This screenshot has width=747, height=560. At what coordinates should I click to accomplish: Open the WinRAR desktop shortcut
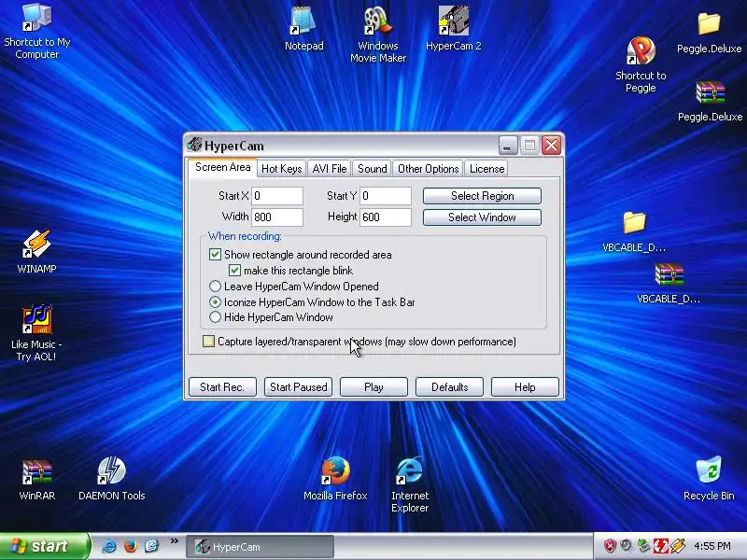[36, 479]
